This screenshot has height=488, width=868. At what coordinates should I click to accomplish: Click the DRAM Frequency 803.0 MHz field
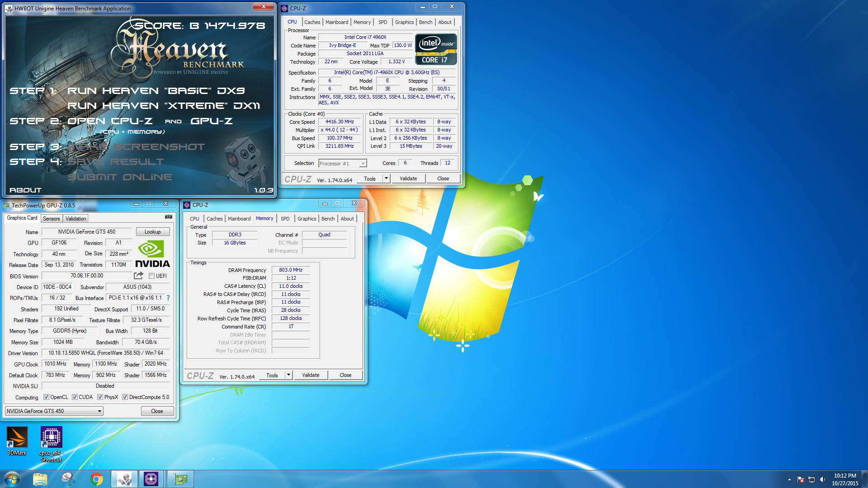[x=291, y=270]
